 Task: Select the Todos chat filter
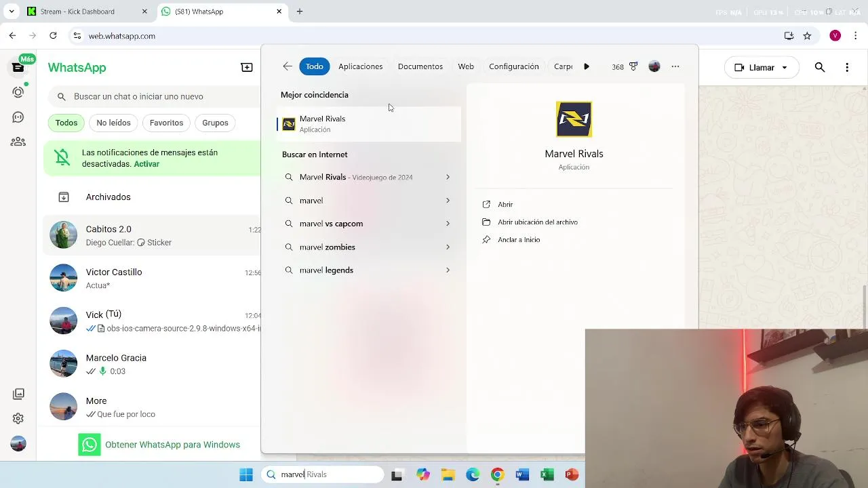66,123
